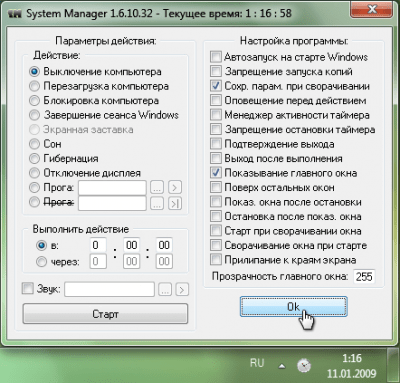Click the Звук file path field
Viewport: 400px width, 383px height.
click(x=109, y=289)
